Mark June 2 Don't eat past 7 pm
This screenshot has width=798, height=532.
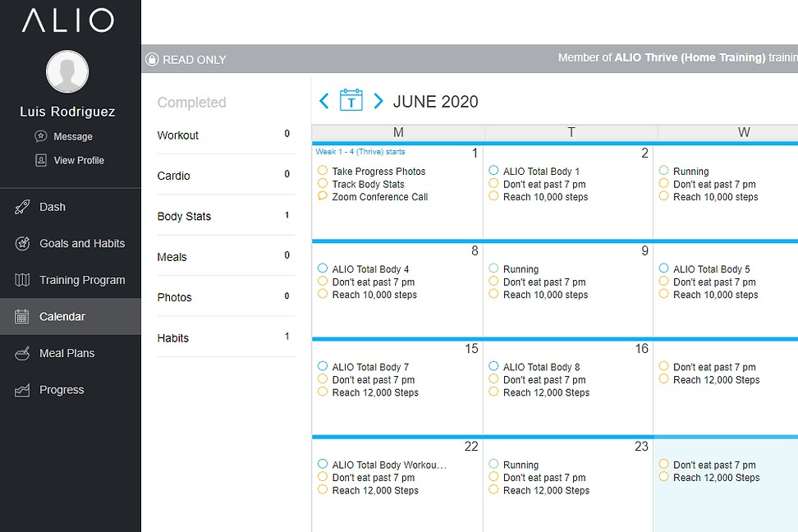click(493, 183)
